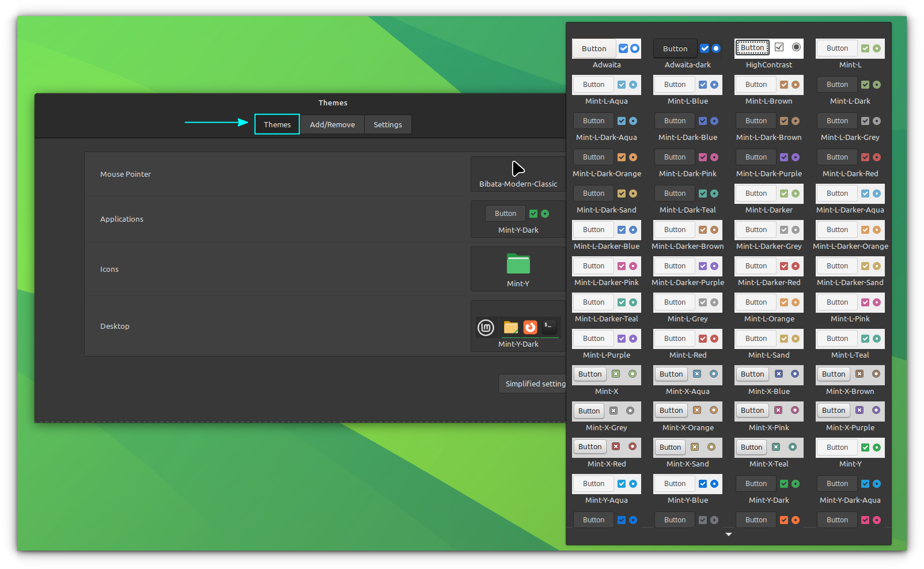Viewport: 924px width, 569px height.
Task: Click the Button sample in the Applications row
Action: coord(505,213)
